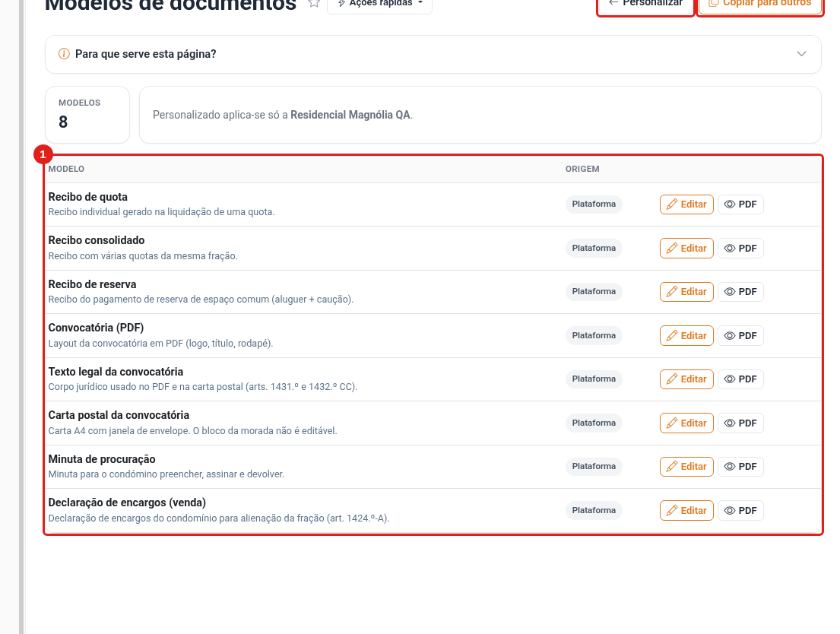Viewport: 840px width, 634px height.
Task: Click Plataforma badge in Recibo consolidado row
Action: pos(594,248)
